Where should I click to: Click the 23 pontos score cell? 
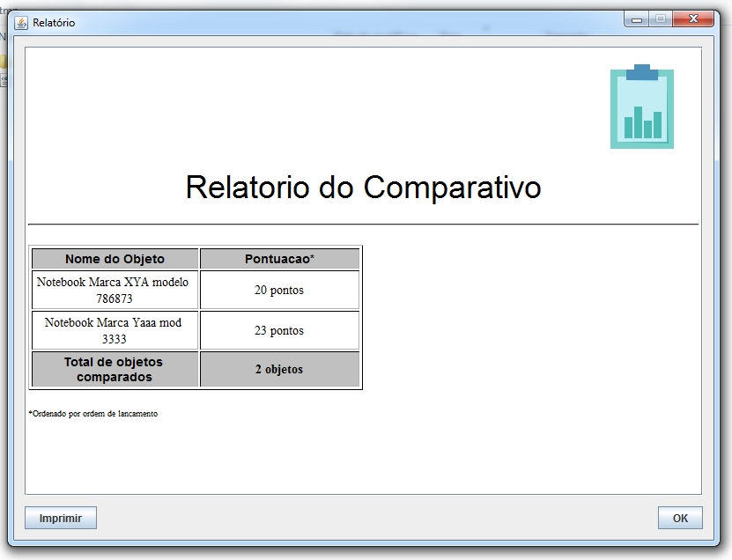pyautogui.click(x=279, y=330)
